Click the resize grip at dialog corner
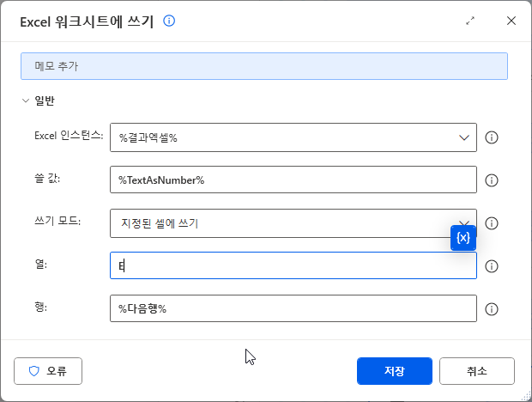Viewport: 532px width, 402px height. click(x=527, y=396)
